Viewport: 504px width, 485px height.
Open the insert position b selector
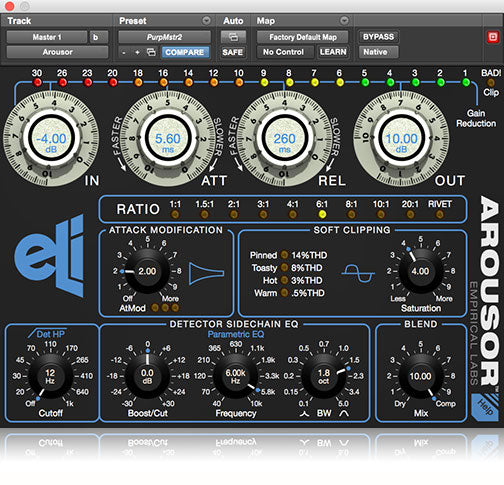(x=99, y=37)
